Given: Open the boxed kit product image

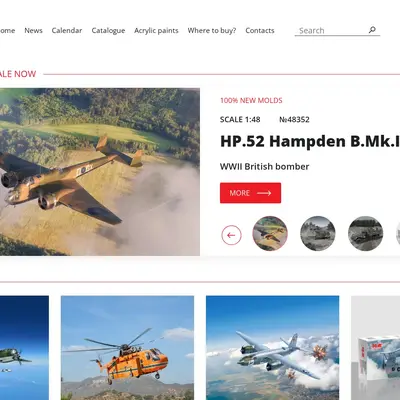Looking at the screenshot, I should click(x=376, y=348).
